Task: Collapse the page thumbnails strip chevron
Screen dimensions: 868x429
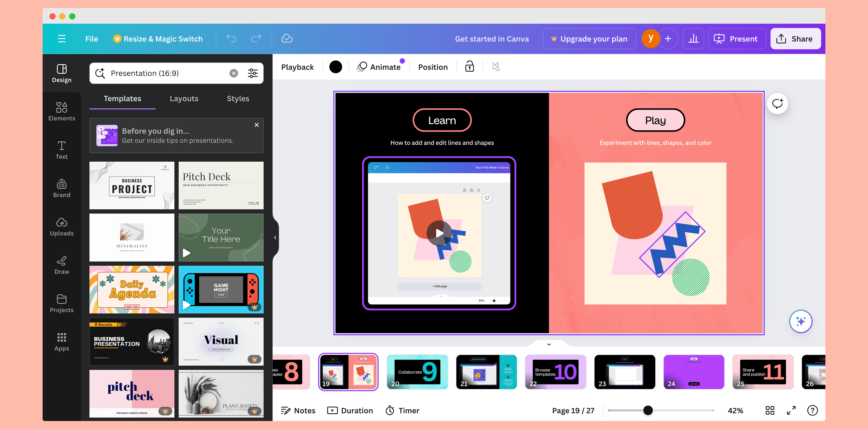Action: [x=548, y=344]
